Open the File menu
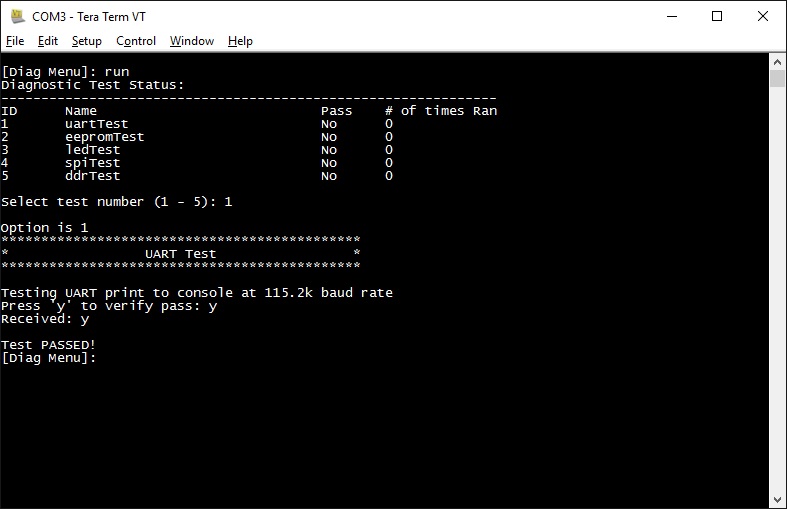This screenshot has height=509, width=787. [15, 41]
